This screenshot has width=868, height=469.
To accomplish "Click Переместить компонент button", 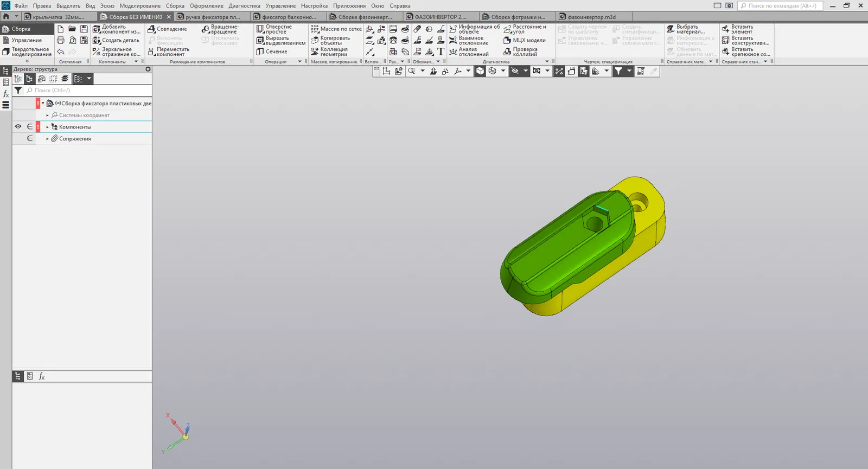I will [169, 52].
